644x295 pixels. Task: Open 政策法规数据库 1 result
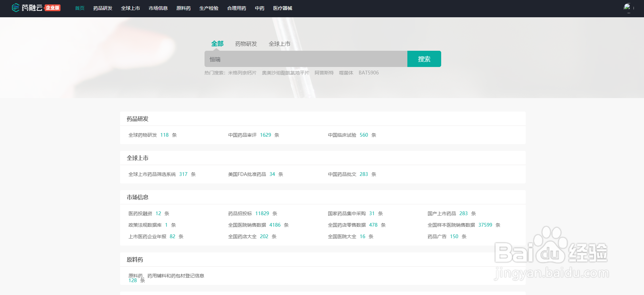pos(152,225)
